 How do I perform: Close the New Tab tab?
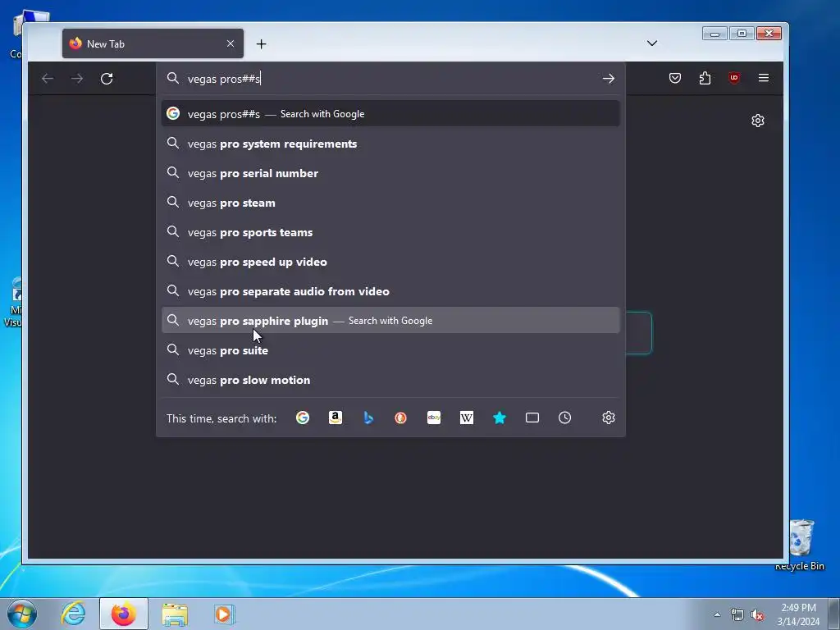pyautogui.click(x=231, y=43)
